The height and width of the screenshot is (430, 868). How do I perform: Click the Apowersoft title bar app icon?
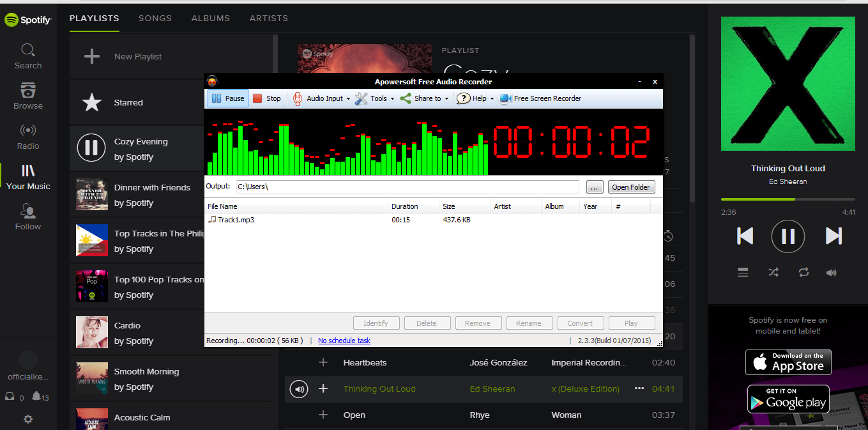[x=213, y=81]
